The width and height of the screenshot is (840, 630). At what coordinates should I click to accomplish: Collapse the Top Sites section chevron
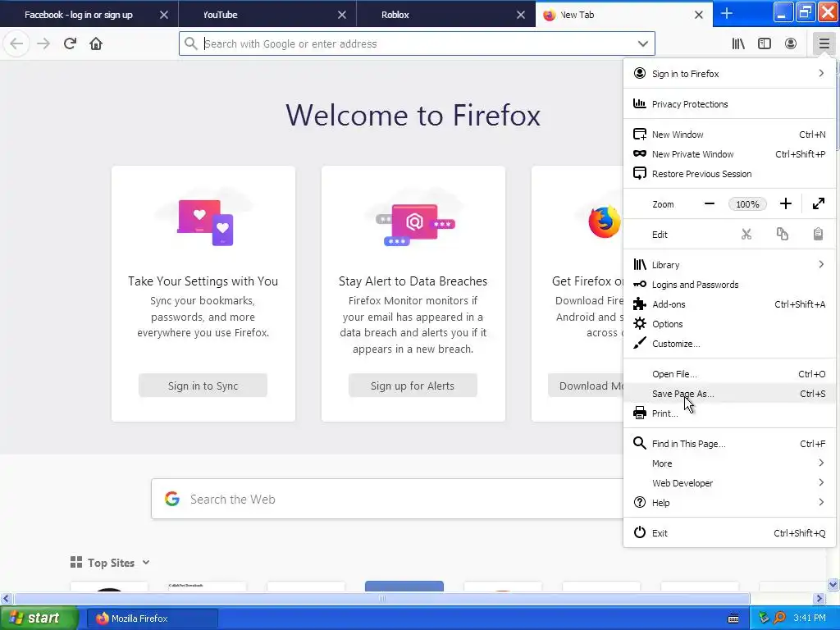click(x=146, y=563)
